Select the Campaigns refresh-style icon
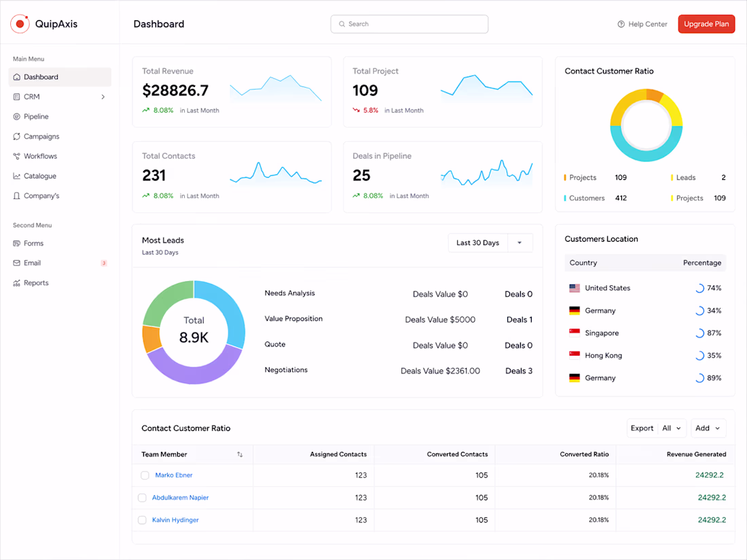Image resolution: width=747 pixels, height=560 pixels. pyautogui.click(x=17, y=136)
